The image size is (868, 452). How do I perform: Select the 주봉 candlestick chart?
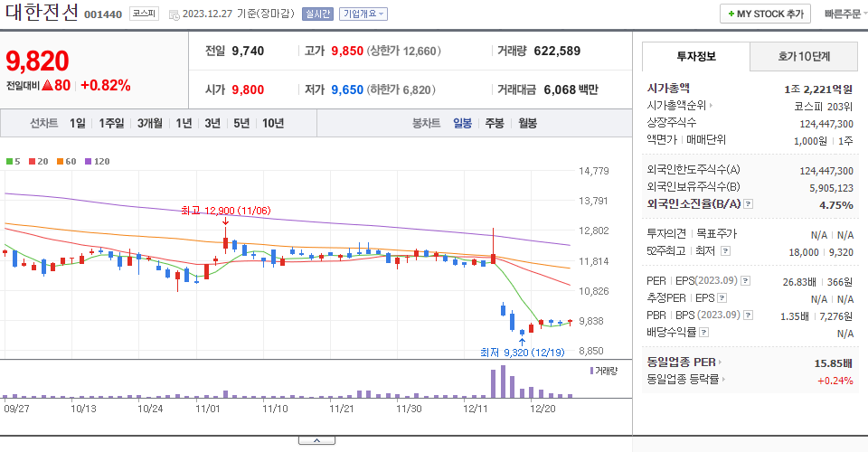(495, 123)
